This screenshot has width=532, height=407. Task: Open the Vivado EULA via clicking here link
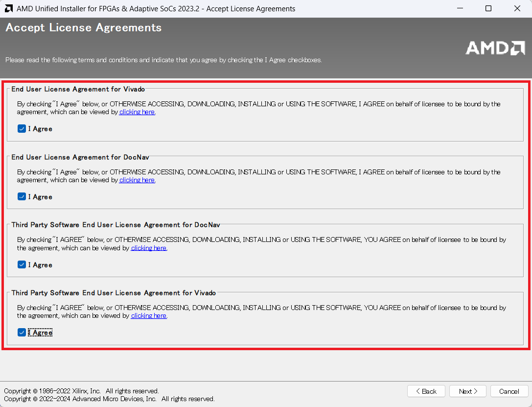[x=137, y=112]
